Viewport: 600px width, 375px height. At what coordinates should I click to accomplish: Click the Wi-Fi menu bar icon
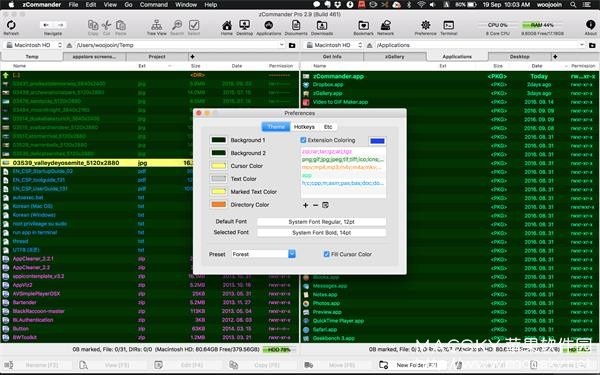(421, 5)
